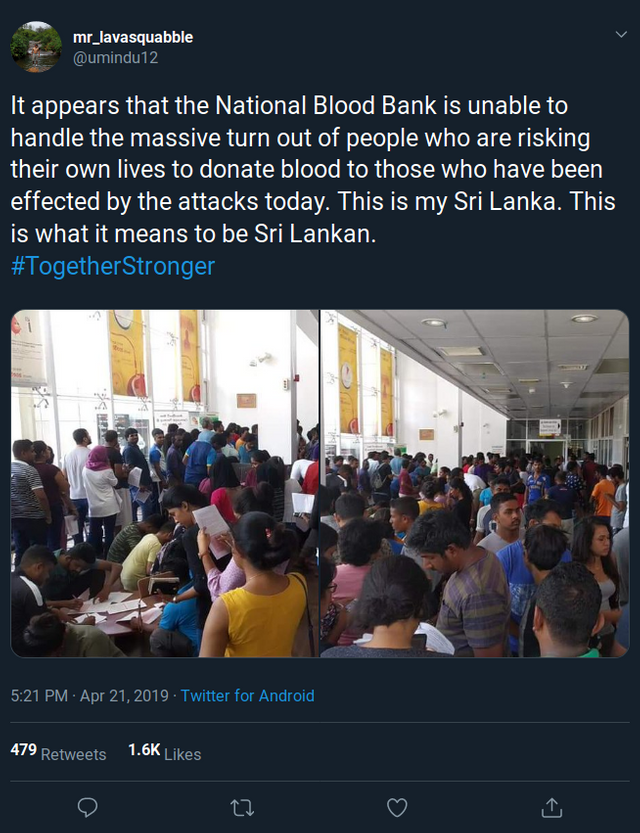
Task: Retweet this post using the arrows icon
Action: coord(243,806)
